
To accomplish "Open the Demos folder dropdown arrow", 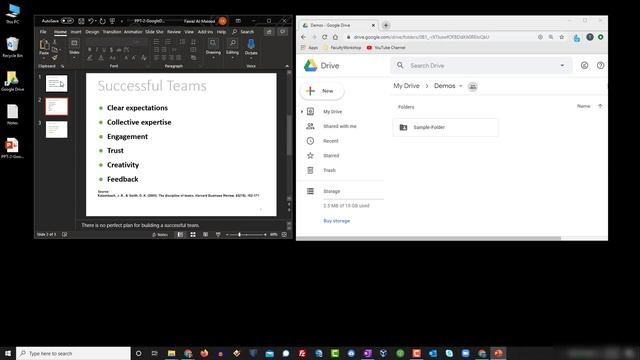I will click(x=460, y=86).
